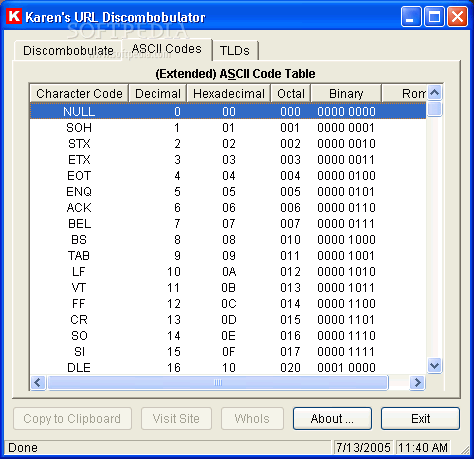Click the horizontal scrollbar thumb
The width and height of the screenshot is (474, 459).
click(218, 382)
